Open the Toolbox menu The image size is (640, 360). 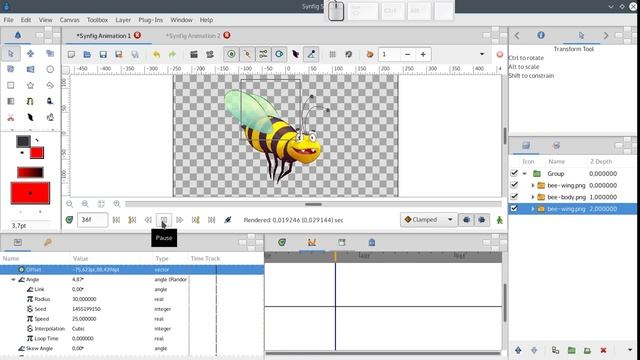pyautogui.click(x=98, y=20)
